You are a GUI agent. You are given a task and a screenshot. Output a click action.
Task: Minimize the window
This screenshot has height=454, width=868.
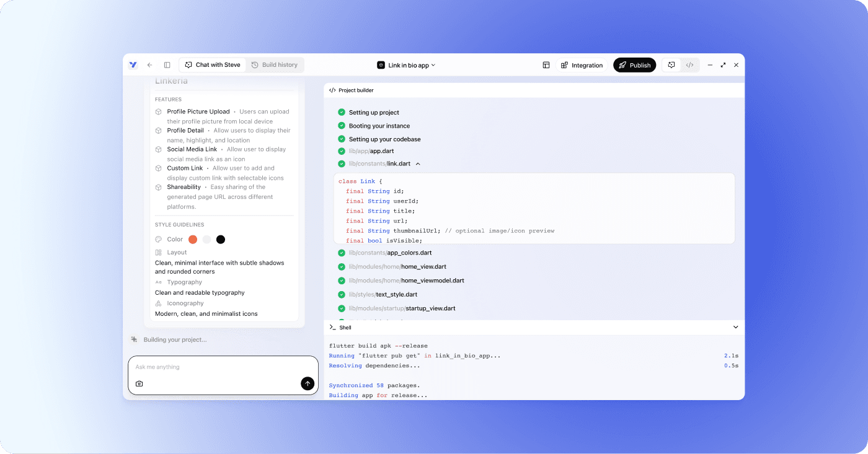coord(710,65)
